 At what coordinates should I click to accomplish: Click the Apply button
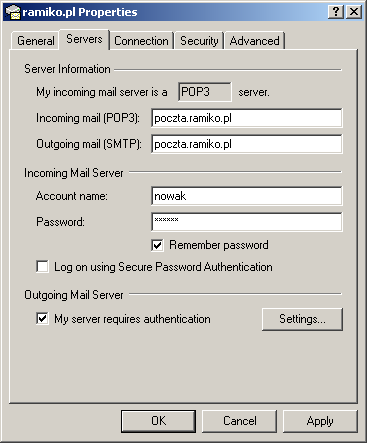coord(320,421)
